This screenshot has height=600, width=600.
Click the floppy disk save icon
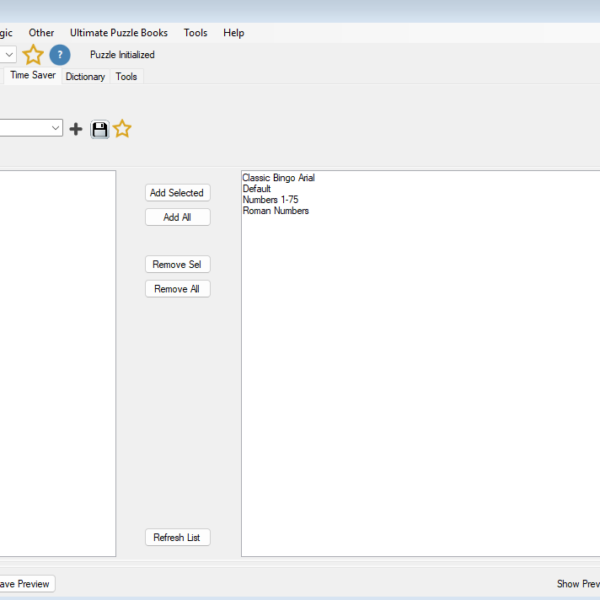click(99, 129)
